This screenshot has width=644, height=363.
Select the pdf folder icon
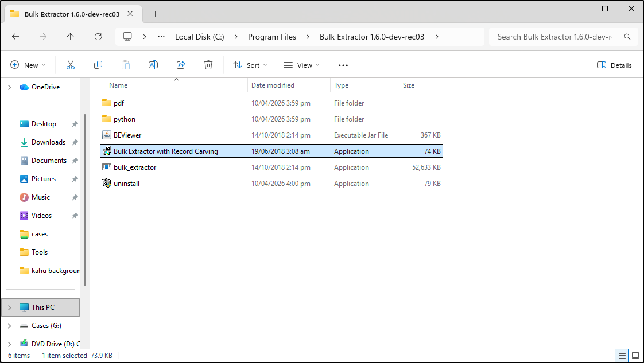click(x=107, y=103)
